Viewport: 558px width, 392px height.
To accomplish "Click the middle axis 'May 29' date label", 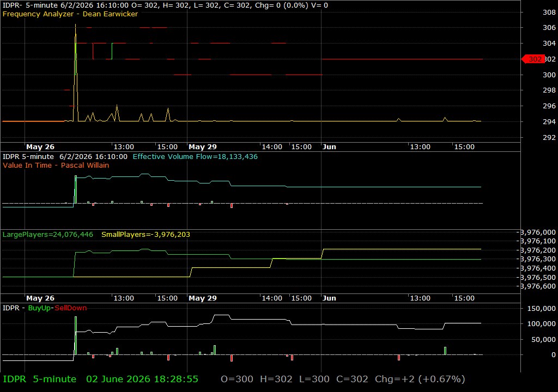I will click(203, 298).
